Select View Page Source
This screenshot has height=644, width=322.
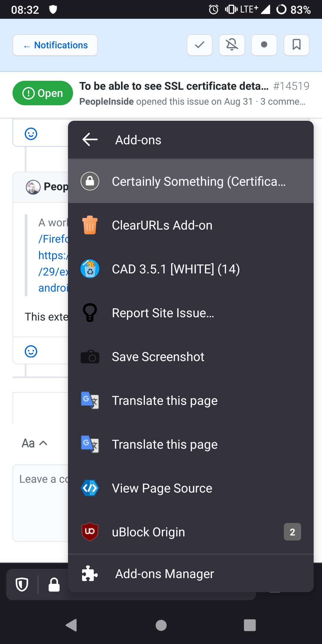tap(191, 488)
